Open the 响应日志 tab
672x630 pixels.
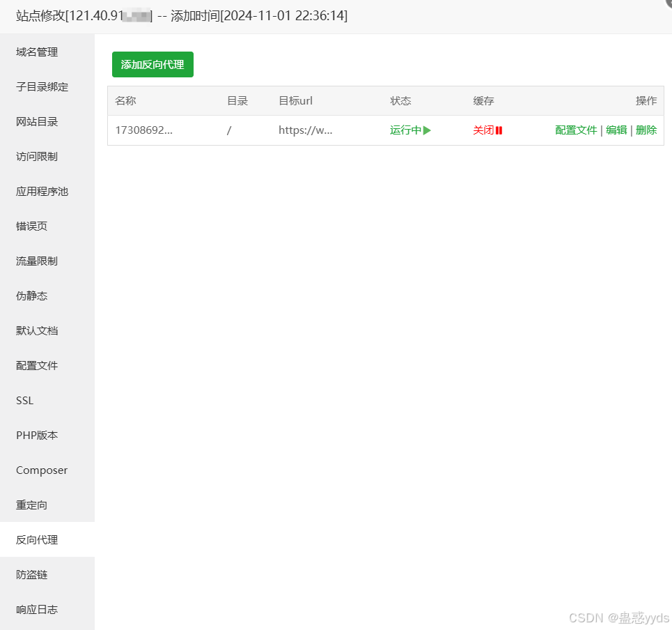pos(47,609)
